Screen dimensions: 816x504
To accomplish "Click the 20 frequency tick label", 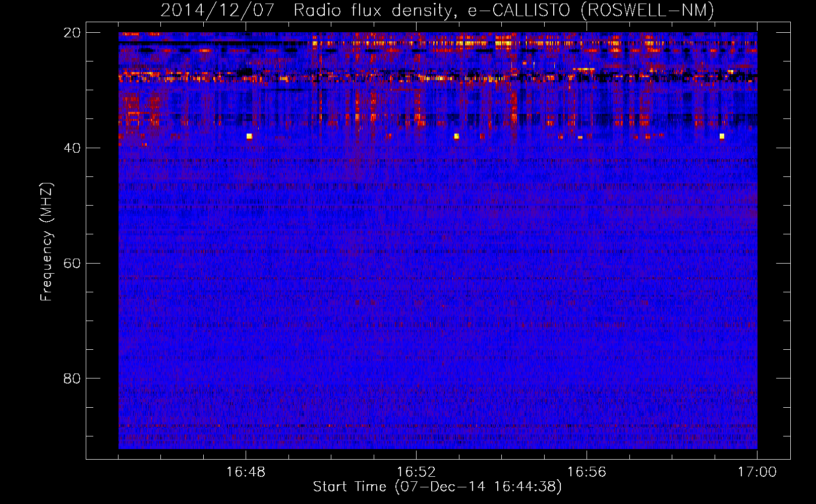I will point(72,33).
